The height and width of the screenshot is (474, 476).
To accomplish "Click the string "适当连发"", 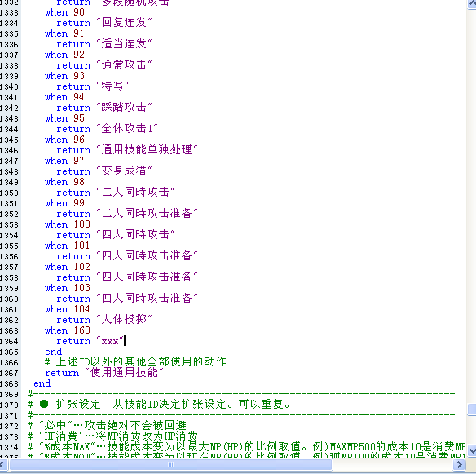I will tap(124, 44).
